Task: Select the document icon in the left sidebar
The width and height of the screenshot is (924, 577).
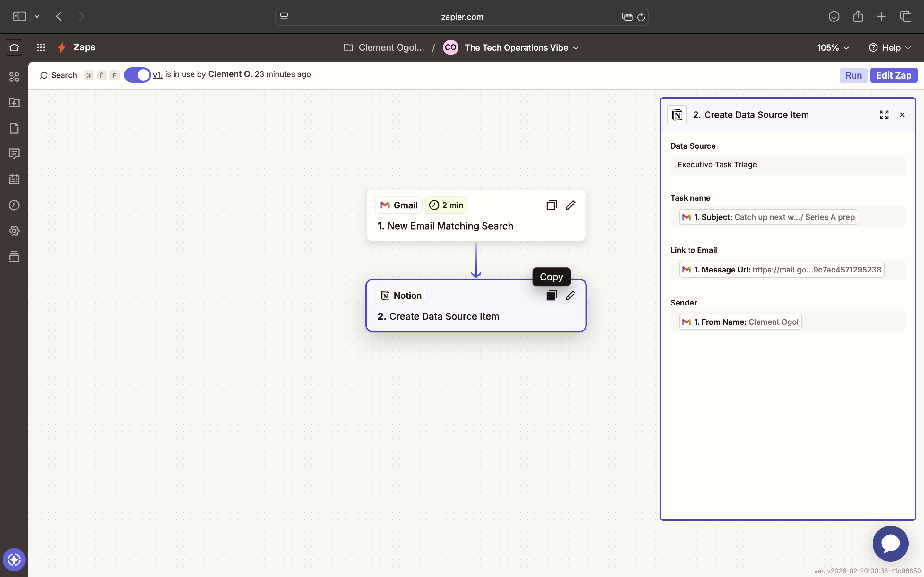Action: point(14,128)
